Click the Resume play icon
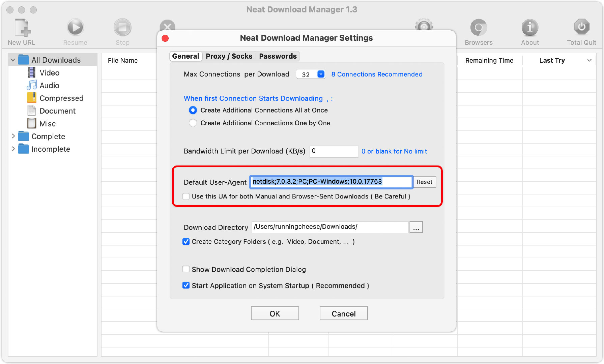Viewport: 604px width, 364px height. coord(75,28)
